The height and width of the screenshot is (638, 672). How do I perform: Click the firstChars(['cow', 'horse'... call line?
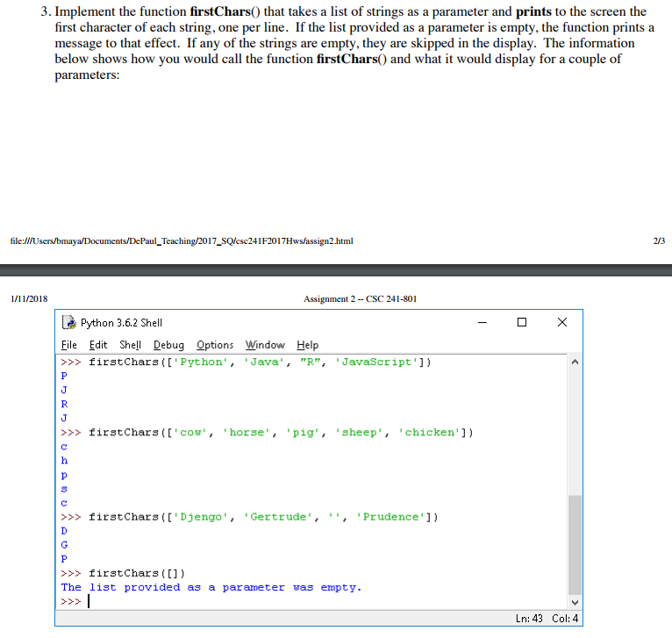[267, 433]
